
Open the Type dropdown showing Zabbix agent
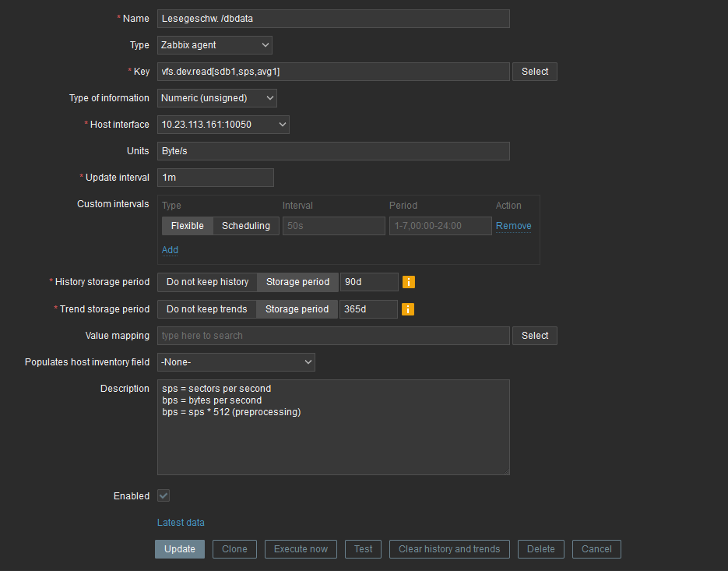pos(215,45)
